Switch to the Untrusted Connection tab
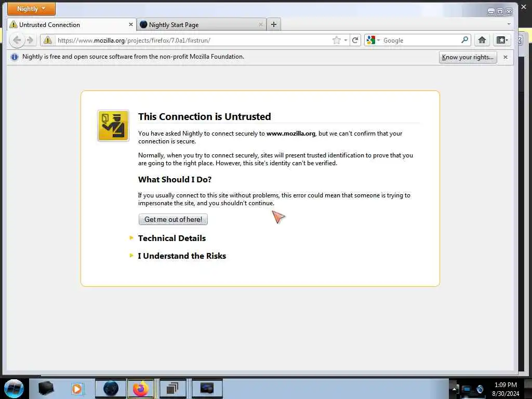532x399 pixels. (72, 24)
